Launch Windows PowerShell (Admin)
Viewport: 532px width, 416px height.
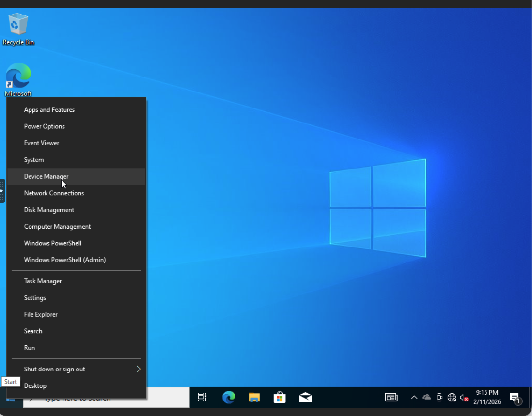[x=76, y=260]
